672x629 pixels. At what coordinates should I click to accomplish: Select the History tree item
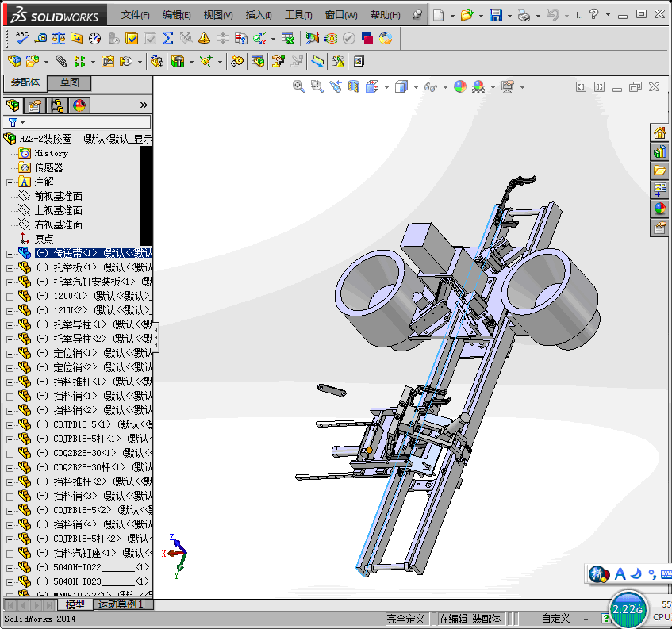click(52, 153)
